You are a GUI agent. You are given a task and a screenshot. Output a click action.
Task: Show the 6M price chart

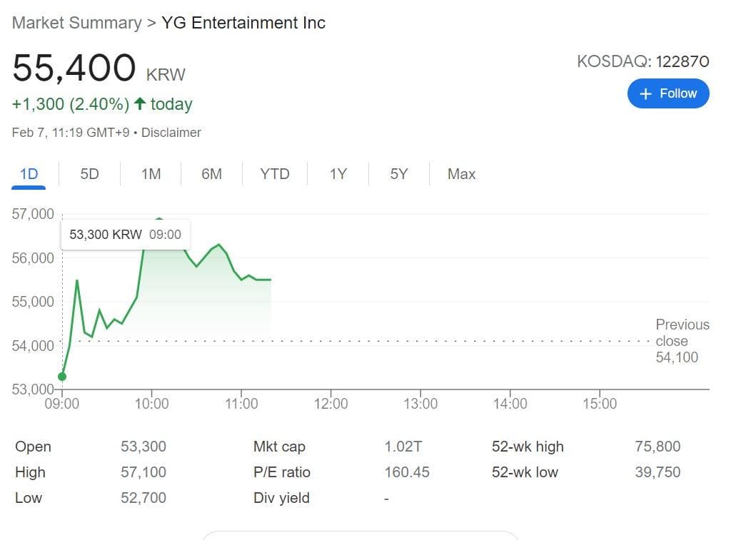pyautogui.click(x=211, y=174)
